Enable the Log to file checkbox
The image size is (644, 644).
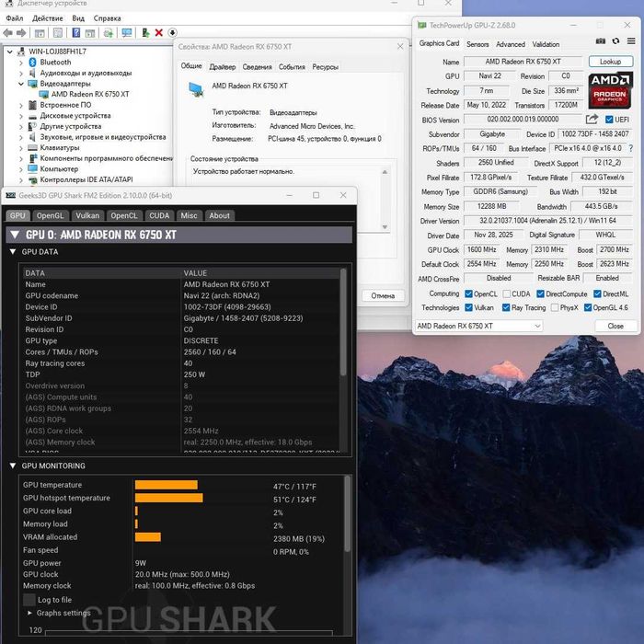coord(29,600)
